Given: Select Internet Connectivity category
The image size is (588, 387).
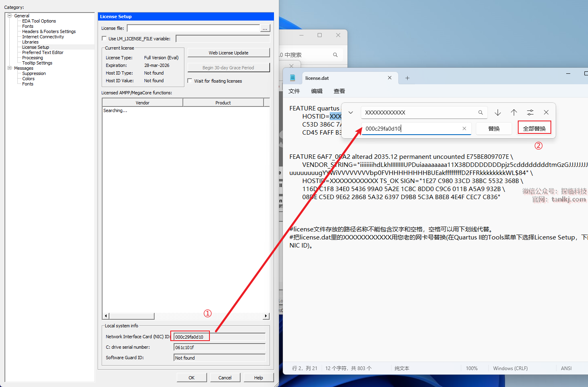Looking at the screenshot, I should (x=43, y=37).
